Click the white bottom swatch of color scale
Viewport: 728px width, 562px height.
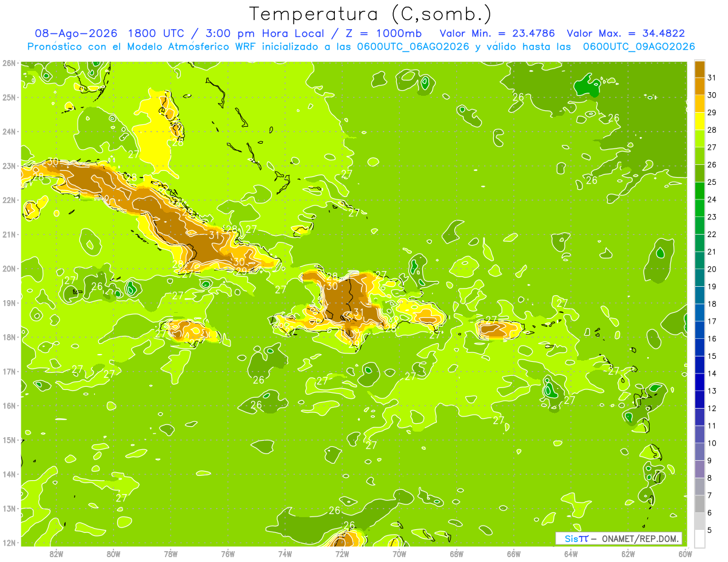699,538
